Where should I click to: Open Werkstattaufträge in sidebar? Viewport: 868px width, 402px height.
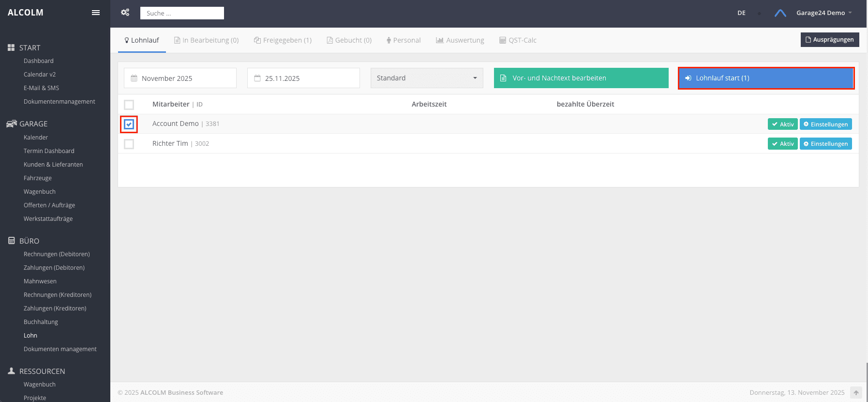coord(48,219)
